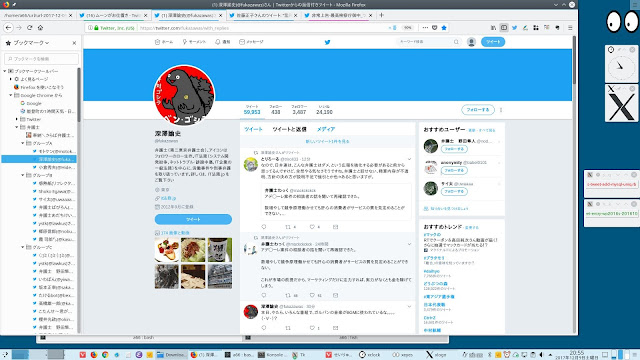Open the Konsole task in taskbar
The image size is (640, 360).
[272, 355]
